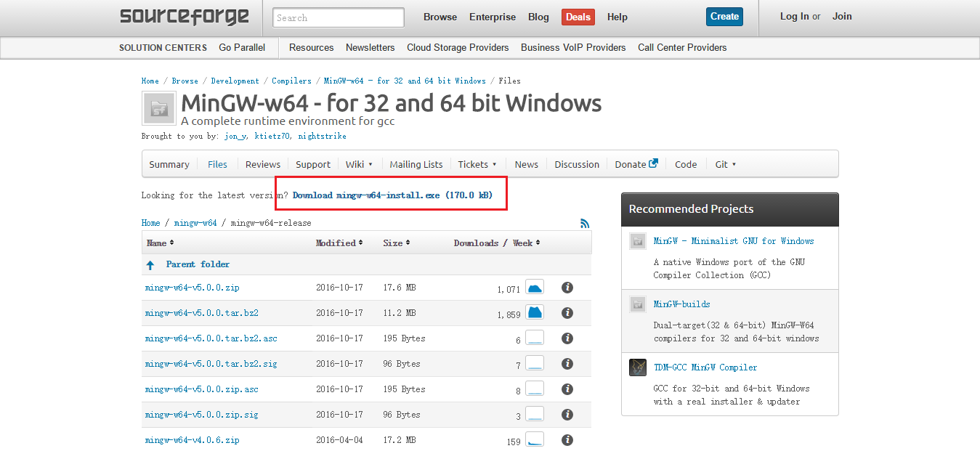Focus the Search input field

pyautogui.click(x=339, y=17)
